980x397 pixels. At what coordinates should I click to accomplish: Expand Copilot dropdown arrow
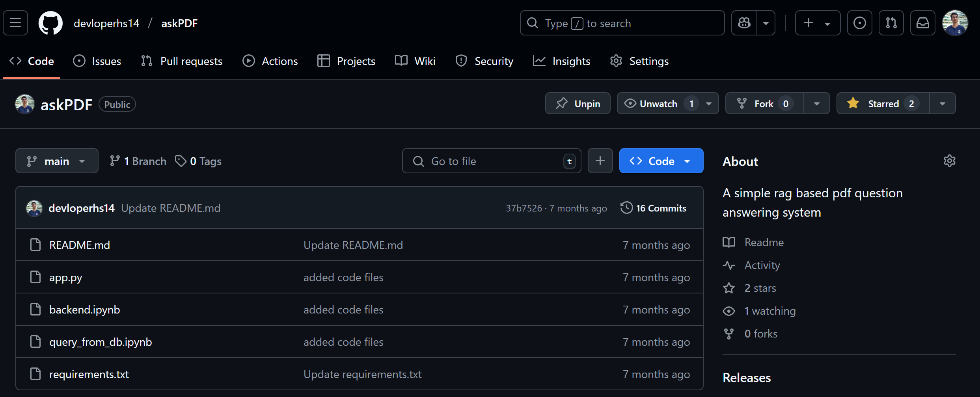pyautogui.click(x=766, y=23)
